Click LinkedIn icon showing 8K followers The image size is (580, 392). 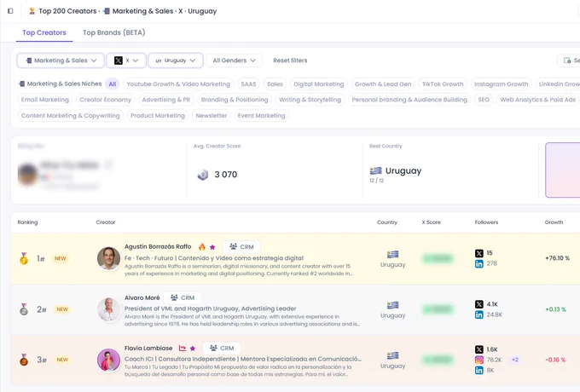tap(479, 370)
